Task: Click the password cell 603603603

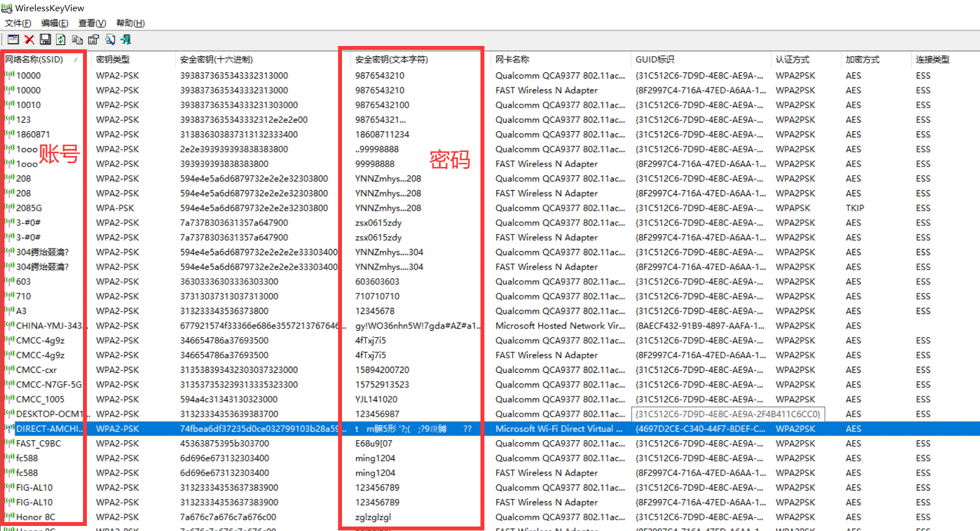Action: click(x=377, y=281)
